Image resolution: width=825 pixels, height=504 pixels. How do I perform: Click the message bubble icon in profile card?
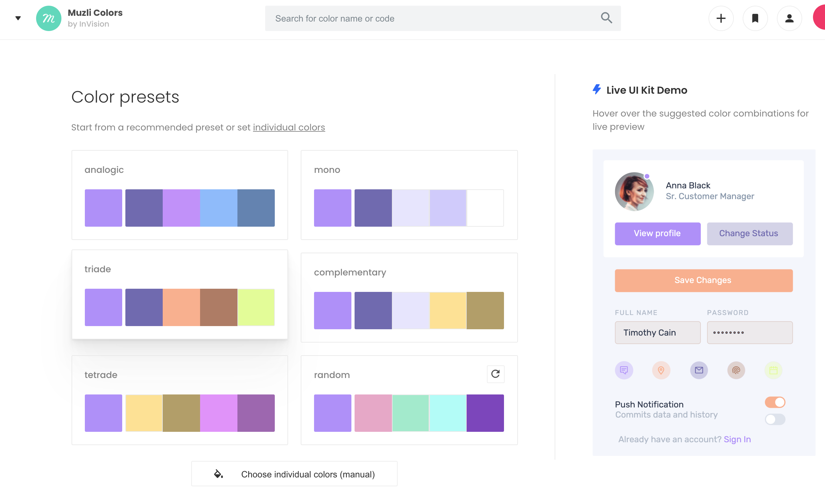point(623,370)
